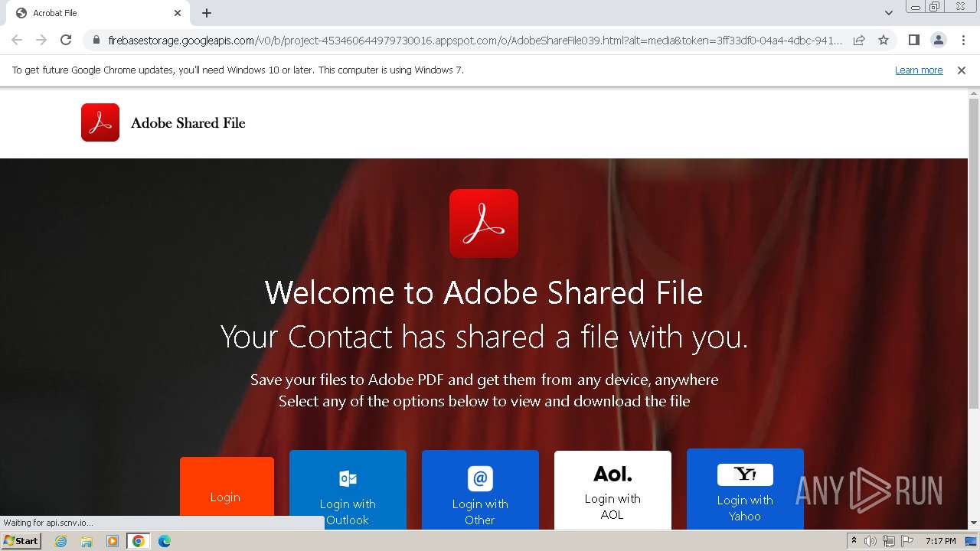
Task: Open the share page icon in address bar
Action: pos(859,40)
